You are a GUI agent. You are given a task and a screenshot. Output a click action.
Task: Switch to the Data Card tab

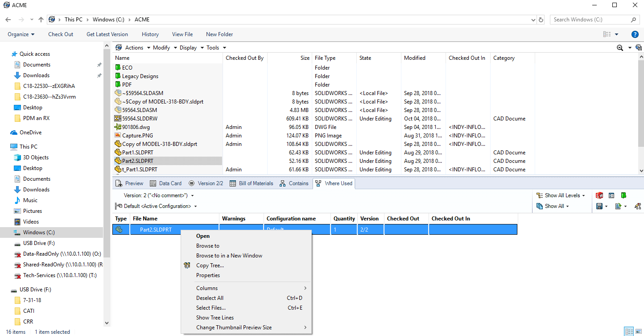[165, 183]
